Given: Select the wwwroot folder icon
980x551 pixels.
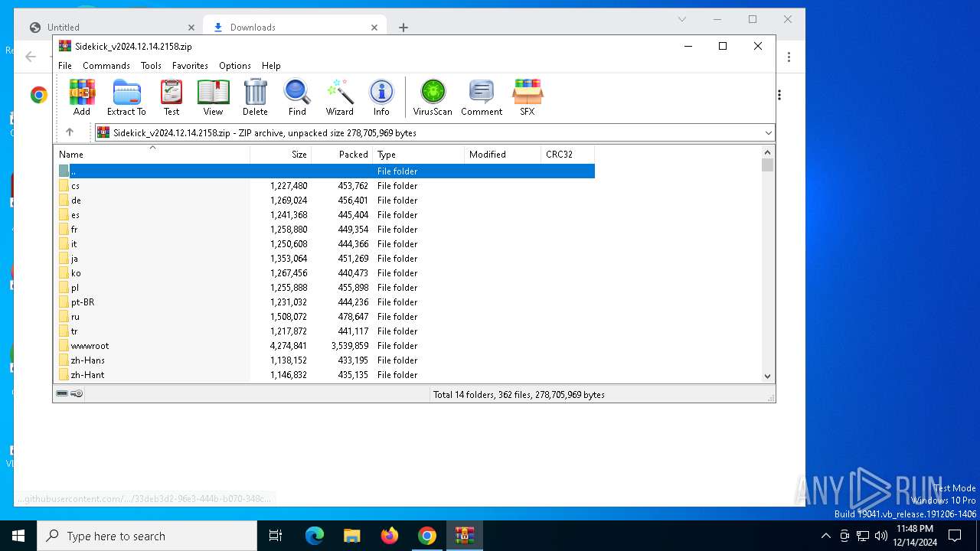Looking at the screenshot, I should click(x=64, y=346).
